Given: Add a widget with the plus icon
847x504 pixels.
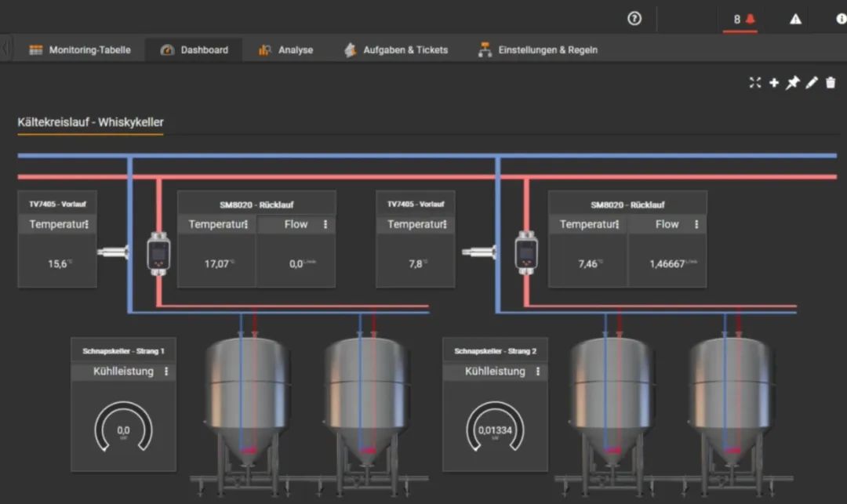Looking at the screenshot, I should (773, 82).
